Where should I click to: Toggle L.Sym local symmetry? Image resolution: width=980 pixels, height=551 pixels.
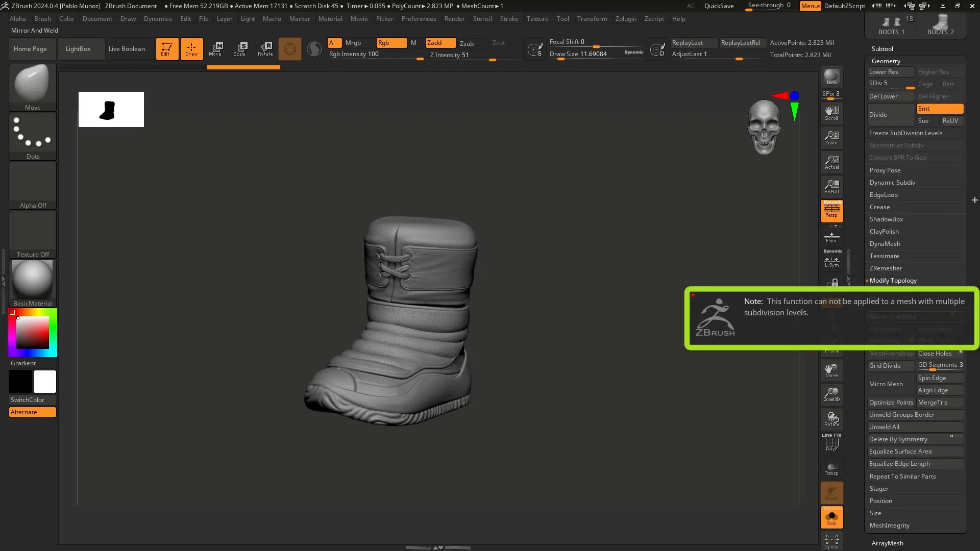pyautogui.click(x=831, y=260)
